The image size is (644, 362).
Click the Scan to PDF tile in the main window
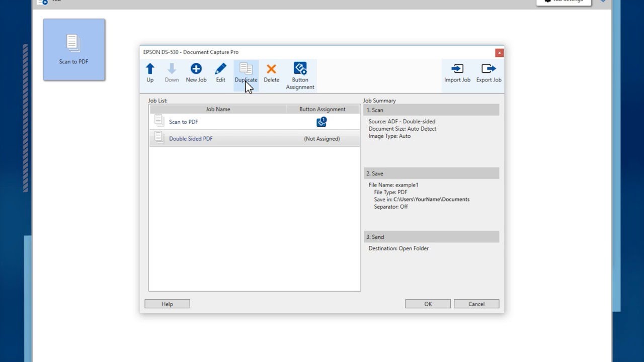click(74, 49)
